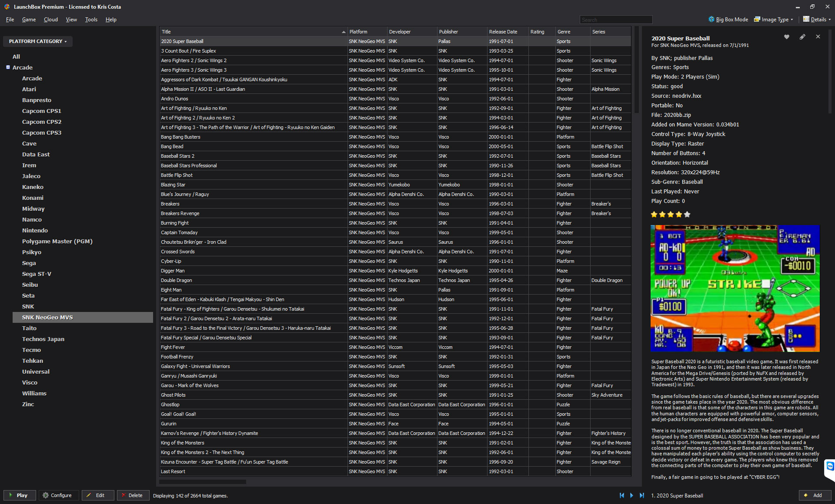Viewport: 835px width, 504px height.
Task: Open the Help menu
Action: 111,20
